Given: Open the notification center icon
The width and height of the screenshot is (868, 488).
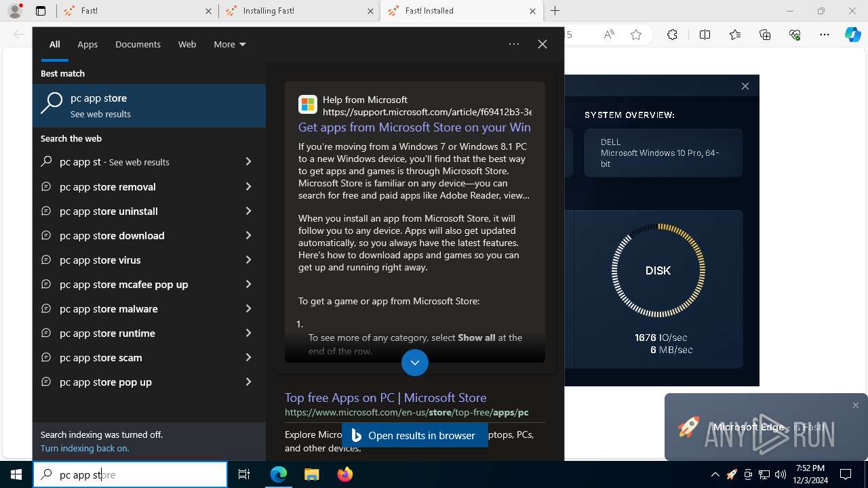Looking at the screenshot, I should pyautogui.click(x=846, y=474).
